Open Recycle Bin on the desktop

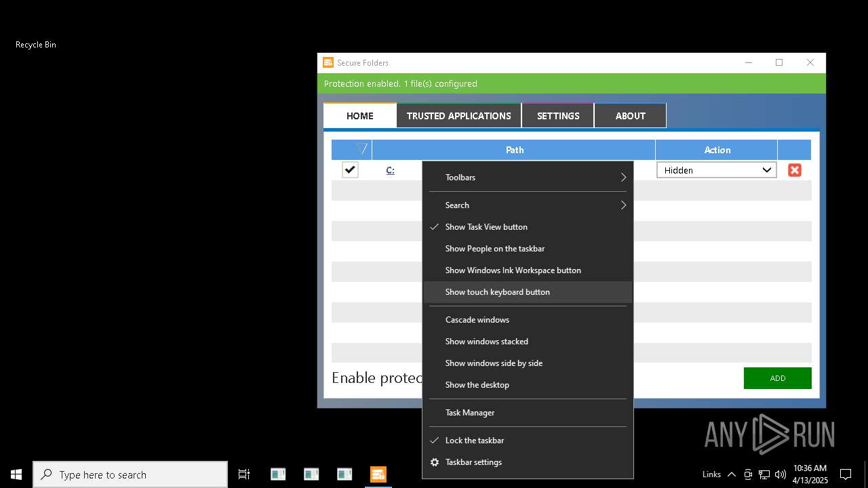[36, 45]
